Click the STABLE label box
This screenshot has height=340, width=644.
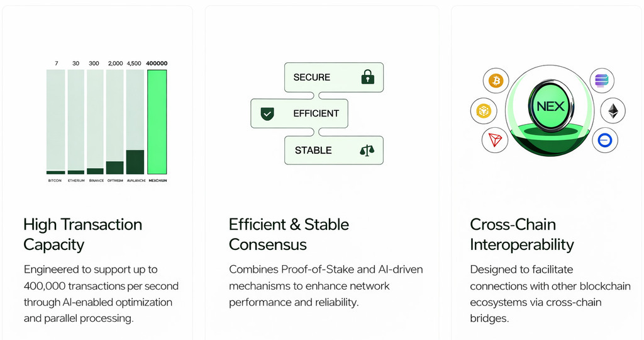point(334,150)
